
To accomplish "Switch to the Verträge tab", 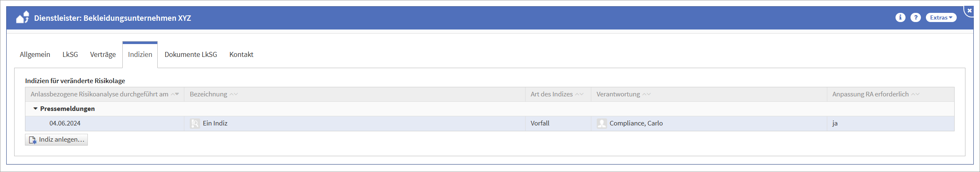I will coord(103,54).
